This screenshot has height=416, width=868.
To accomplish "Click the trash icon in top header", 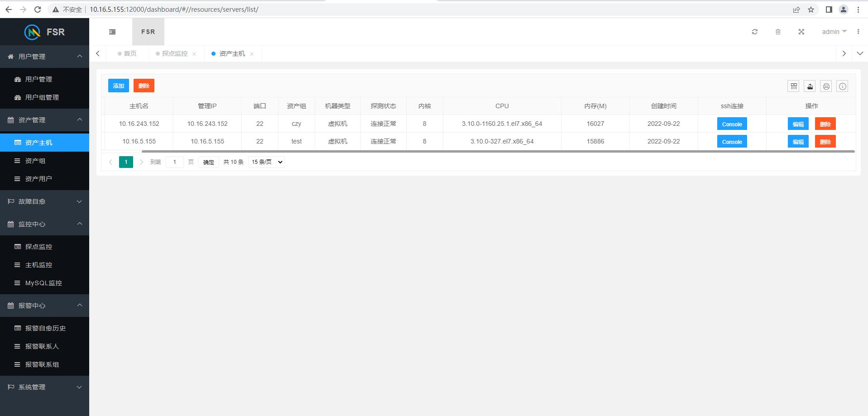I will click(778, 32).
